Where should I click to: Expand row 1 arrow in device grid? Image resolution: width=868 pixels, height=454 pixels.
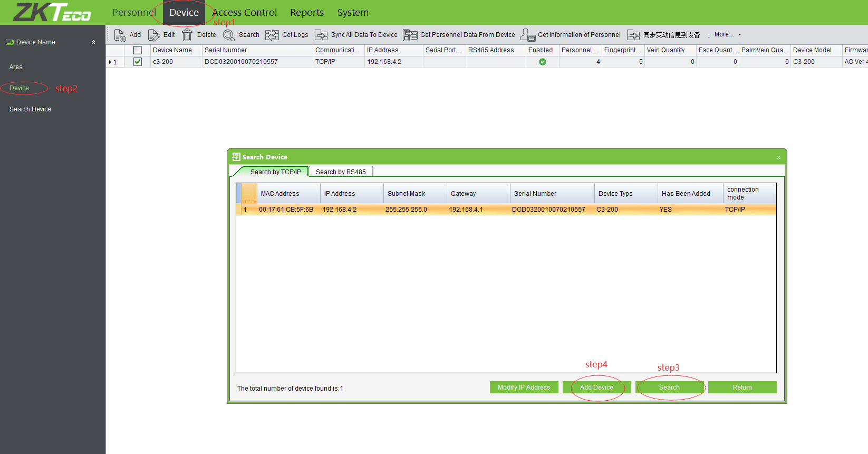[110, 62]
